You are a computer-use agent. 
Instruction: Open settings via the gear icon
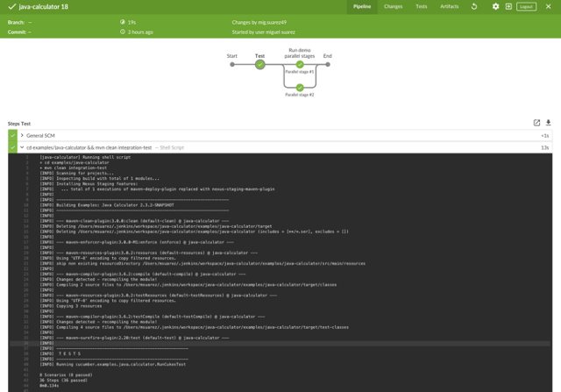[x=495, y=6]
